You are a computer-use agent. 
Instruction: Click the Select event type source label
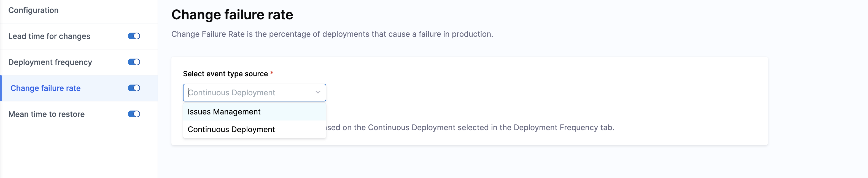[x=225, y=74]
